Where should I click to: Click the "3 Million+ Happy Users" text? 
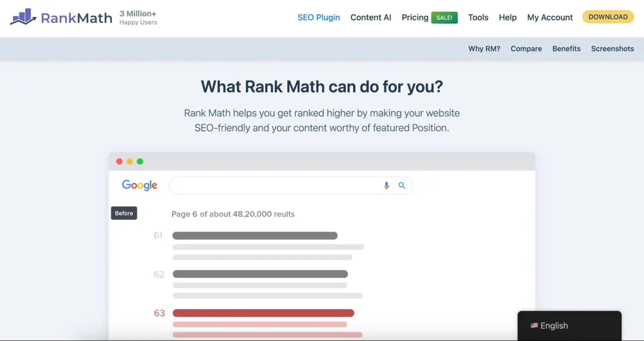click(x=138, y=17)
